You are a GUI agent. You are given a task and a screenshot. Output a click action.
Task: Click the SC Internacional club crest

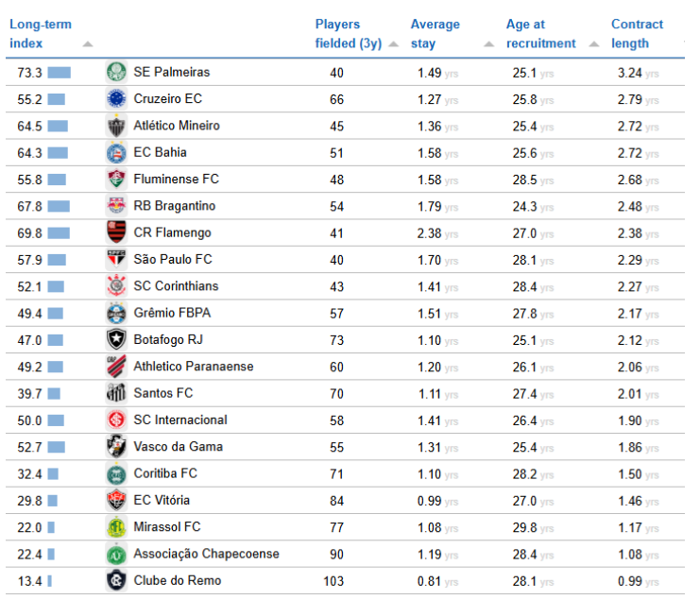click(x=116, y=420)
